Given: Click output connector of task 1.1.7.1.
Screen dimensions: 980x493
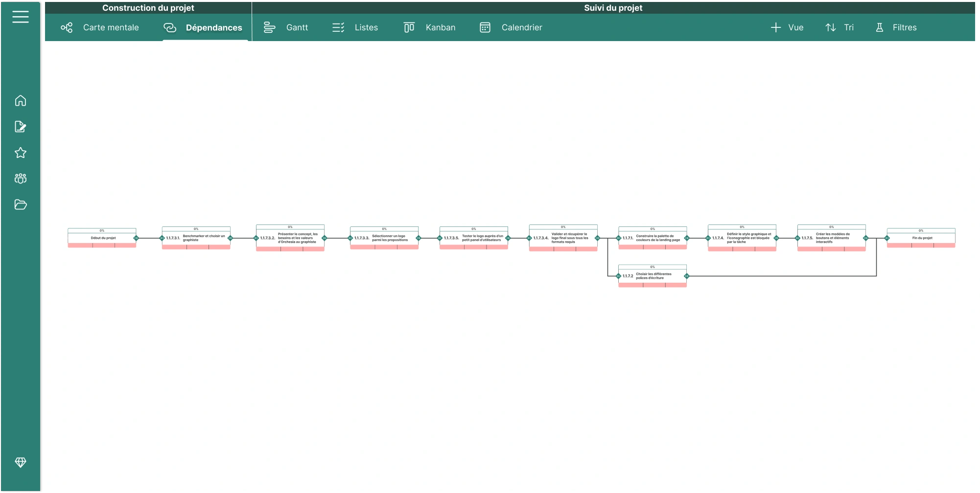Looking at the screenshot, I should [687, 238].
